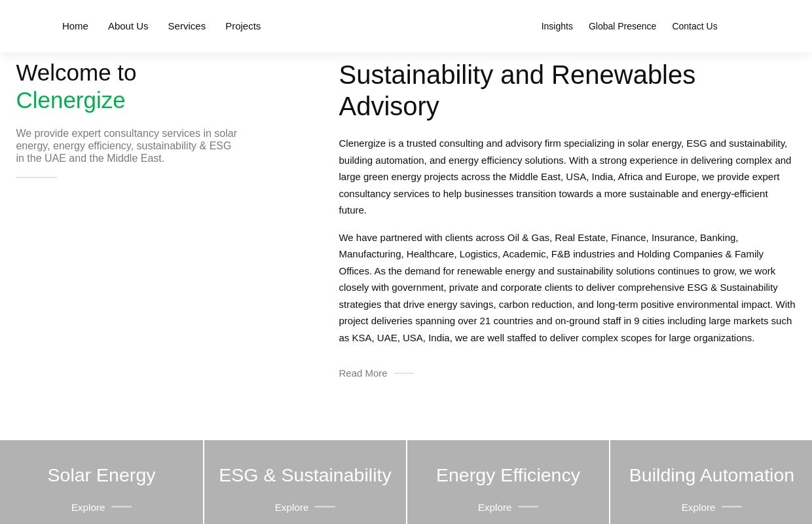
Task: Open the Services navigation item
Action: (x=187, y=26)
